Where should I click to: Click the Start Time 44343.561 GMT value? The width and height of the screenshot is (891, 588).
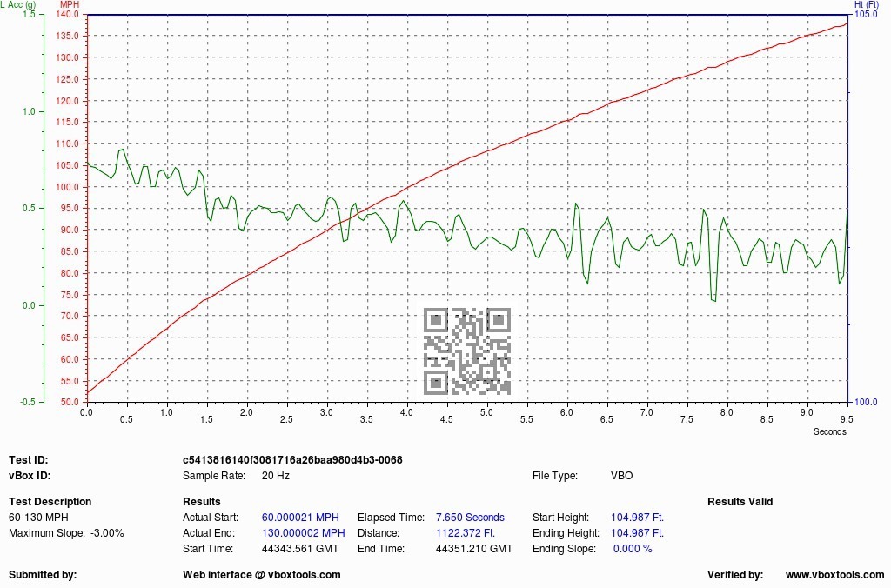[299, 549]
